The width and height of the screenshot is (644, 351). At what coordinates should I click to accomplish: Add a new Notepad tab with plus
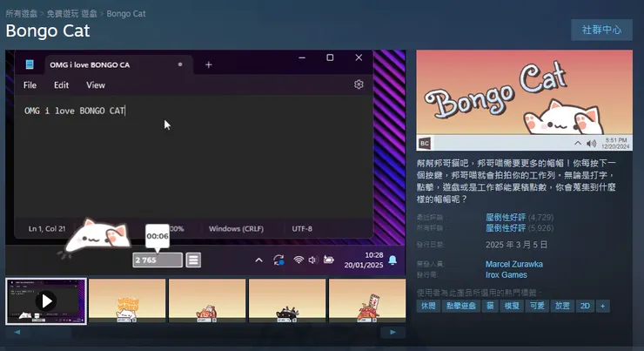point(209,64)
